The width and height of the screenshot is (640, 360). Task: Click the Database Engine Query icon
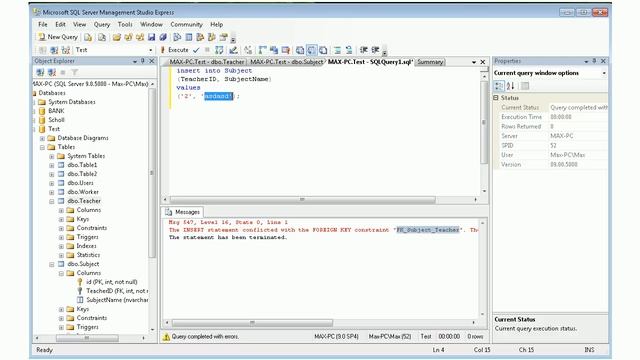(88, 38)
